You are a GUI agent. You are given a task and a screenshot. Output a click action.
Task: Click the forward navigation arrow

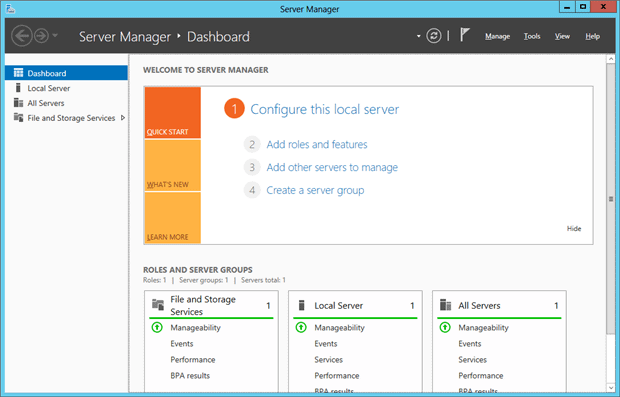point(41,36)
